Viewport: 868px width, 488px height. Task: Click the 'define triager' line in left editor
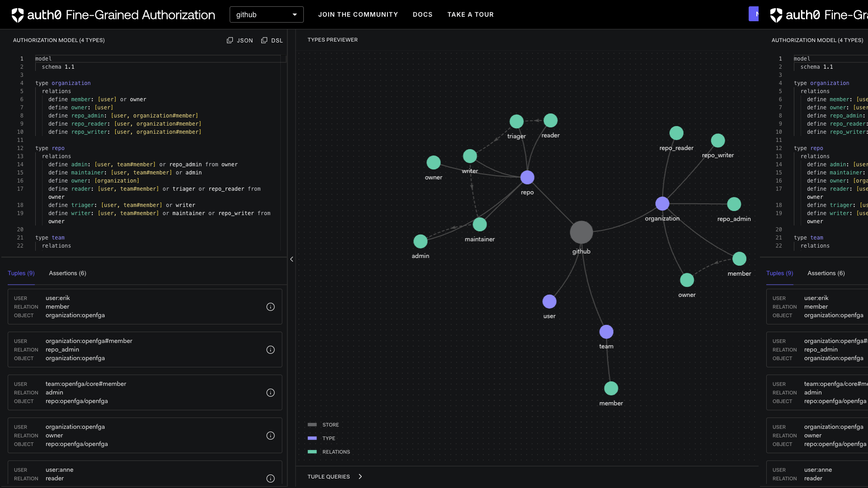pyautogui.click(x=122, y=205)
